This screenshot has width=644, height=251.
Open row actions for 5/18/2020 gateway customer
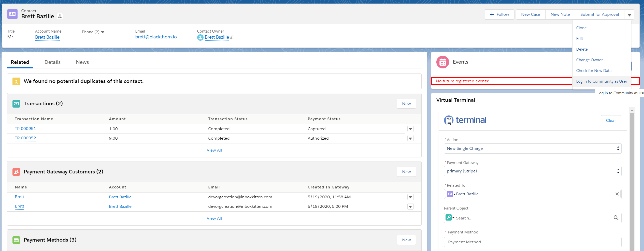click(x=410, y=206)
